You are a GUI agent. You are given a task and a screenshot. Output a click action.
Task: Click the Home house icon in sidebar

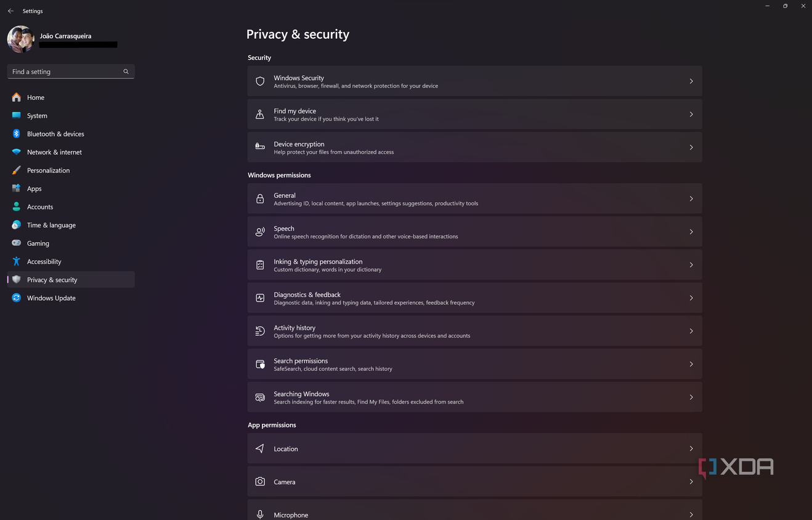point(17,97)
